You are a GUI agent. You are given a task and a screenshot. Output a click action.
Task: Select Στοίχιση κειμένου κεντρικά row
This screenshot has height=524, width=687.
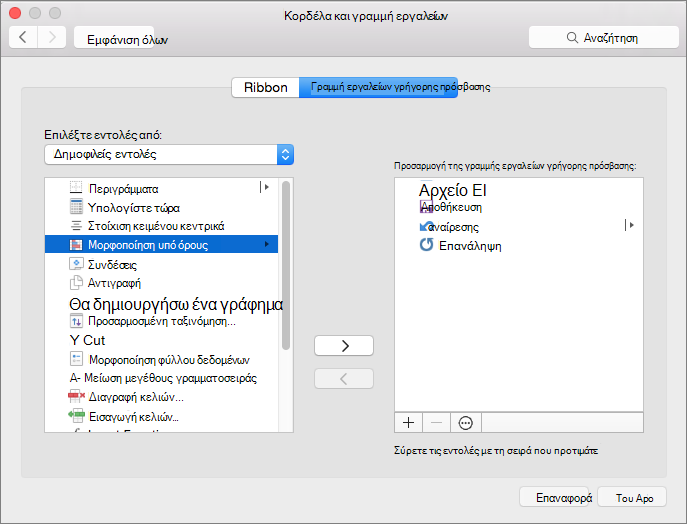(162, 226)
